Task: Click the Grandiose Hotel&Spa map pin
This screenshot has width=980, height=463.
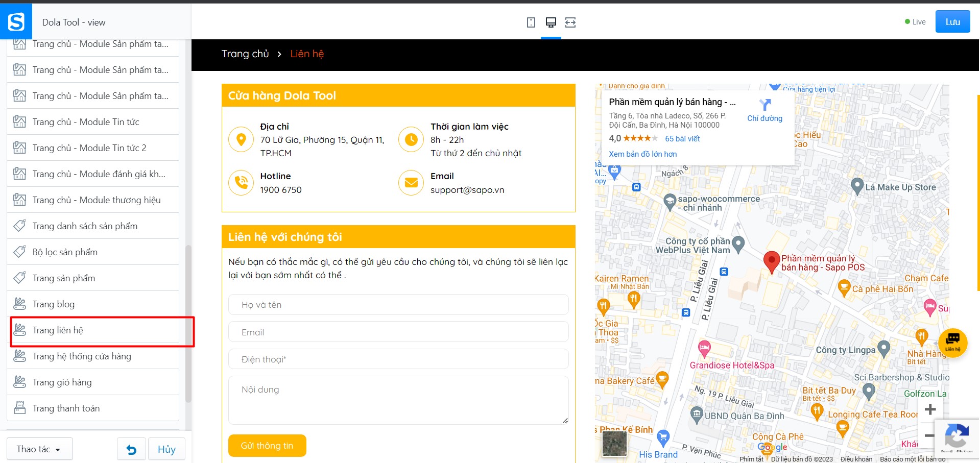Action: pyautogui.click(x=705, y=349)
